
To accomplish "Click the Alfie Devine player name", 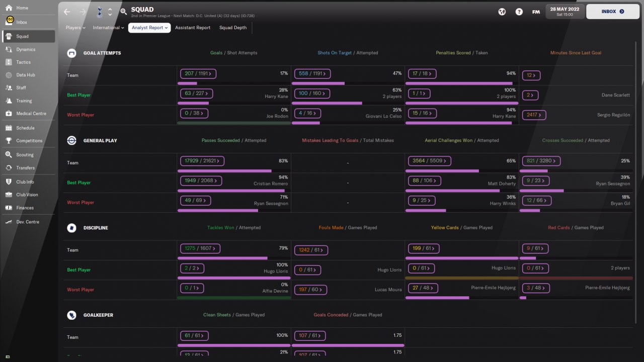I will [276, 291].
